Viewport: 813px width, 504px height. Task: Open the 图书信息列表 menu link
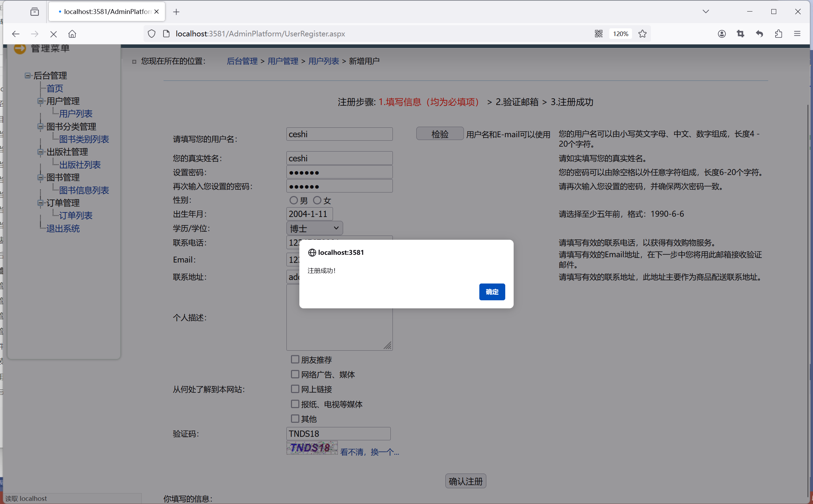coord(84,190)
